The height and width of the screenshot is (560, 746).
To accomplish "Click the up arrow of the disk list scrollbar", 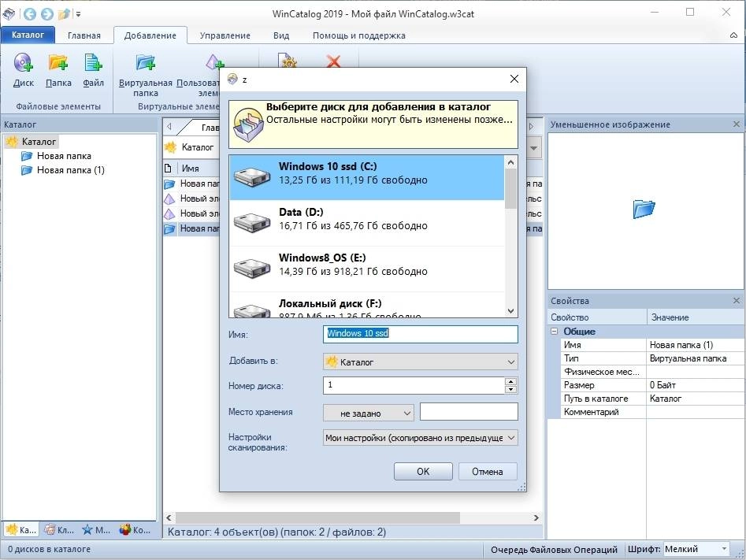I will coord(510,162).
